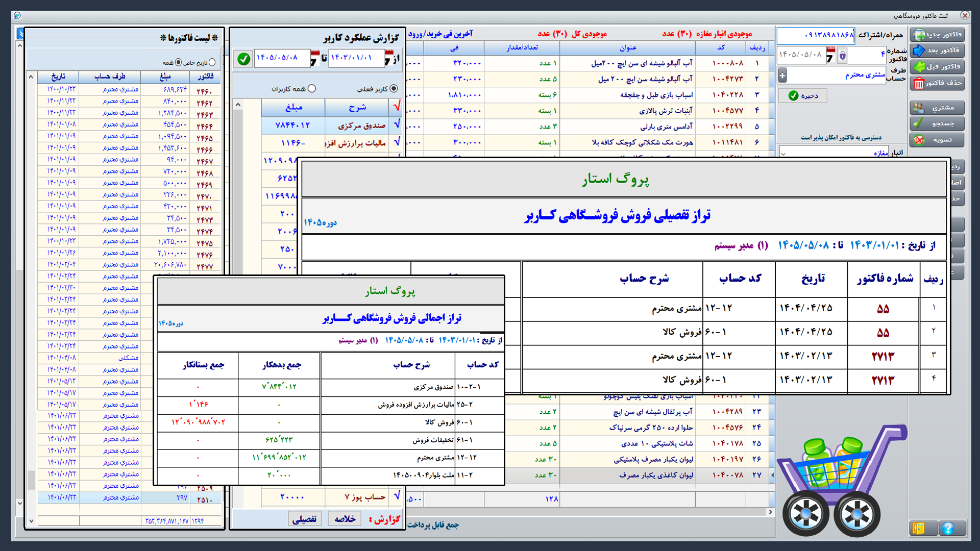Image resolution: width=980 pixels, height=551 pixels.
Task: Select invoice 2477 row in invoice list
Action: click(x=130, y=265)
